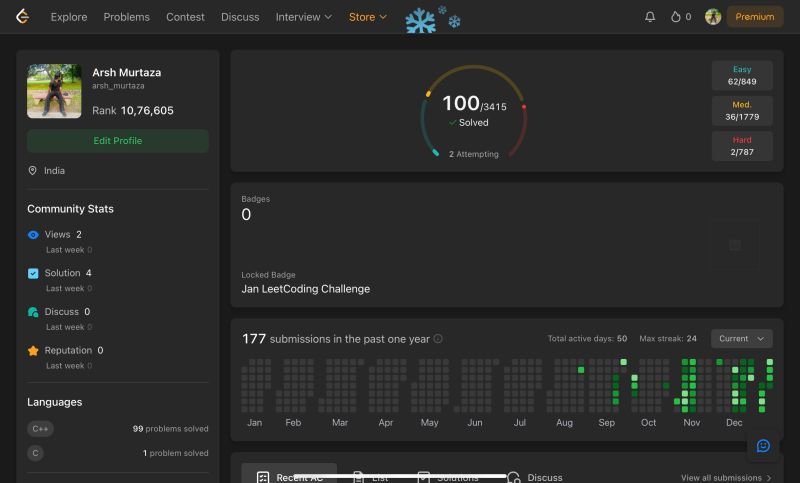Screen dimensions: 800x483
Task: Click '99 problems solved' text
Action: [170, 428]
